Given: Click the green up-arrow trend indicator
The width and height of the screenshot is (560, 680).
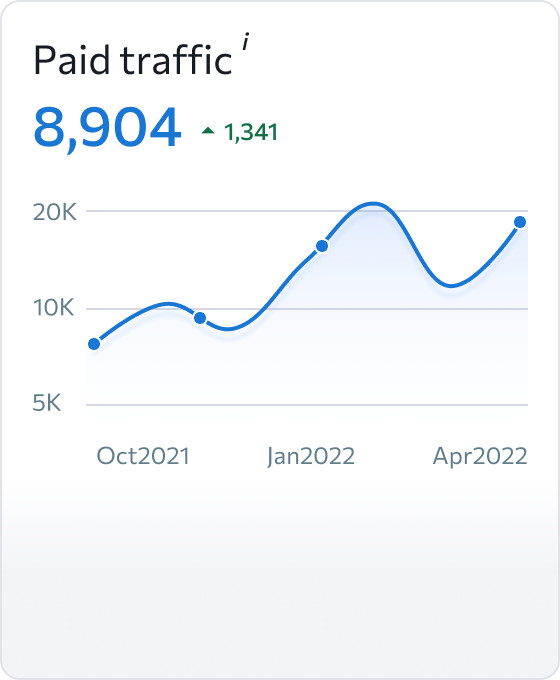Looking at the screenshot, I should pos(208,130).
